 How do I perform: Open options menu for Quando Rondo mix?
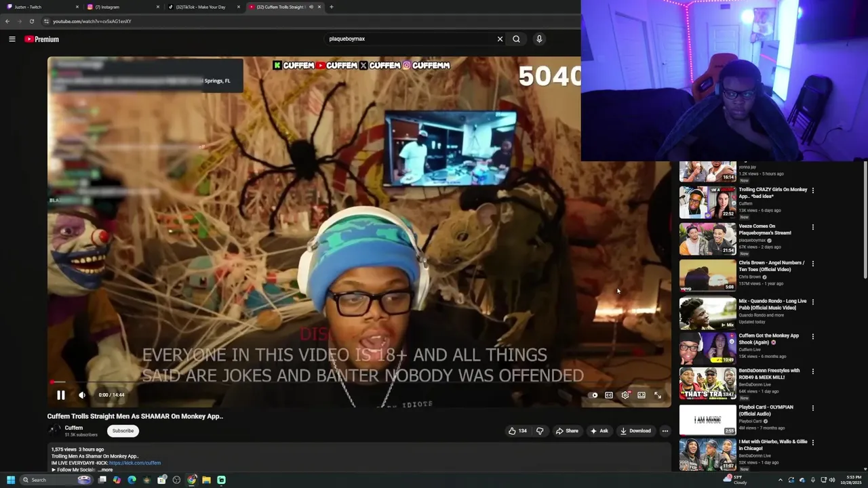813,302
